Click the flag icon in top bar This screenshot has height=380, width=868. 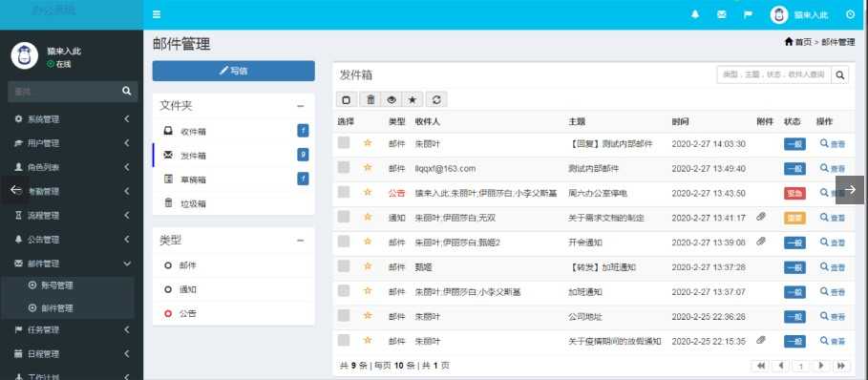748,15
